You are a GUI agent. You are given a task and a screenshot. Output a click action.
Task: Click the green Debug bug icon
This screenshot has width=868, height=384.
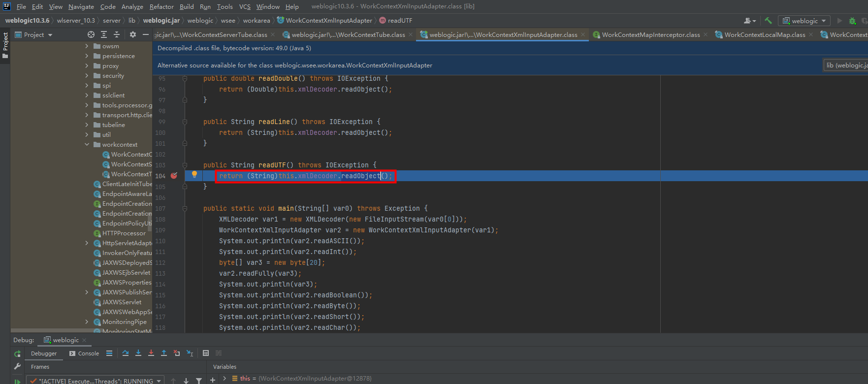[853, 21]
